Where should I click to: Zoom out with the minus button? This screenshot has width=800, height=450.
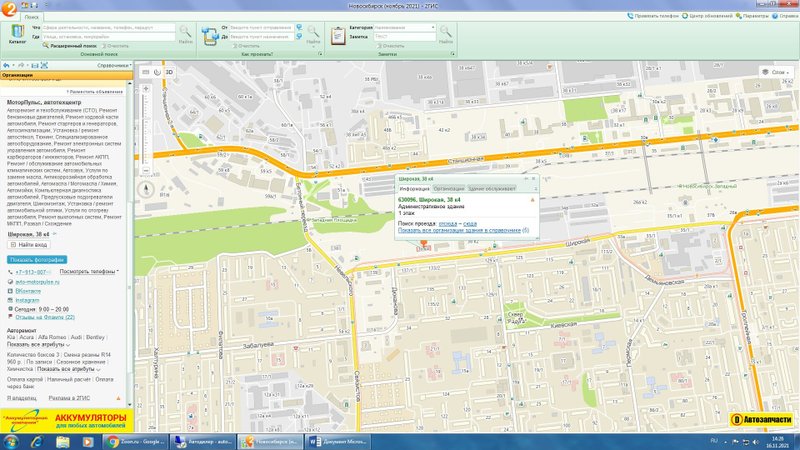pyautogui.click(x=146, y=171)
